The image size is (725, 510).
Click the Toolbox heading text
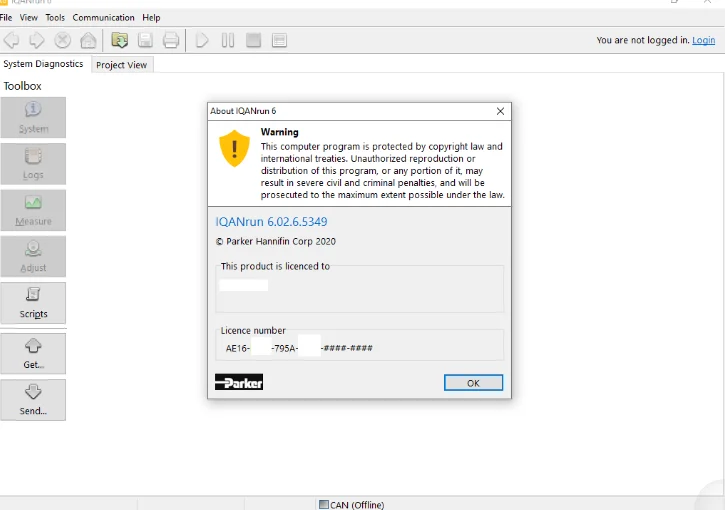click(x=23, y=86)
